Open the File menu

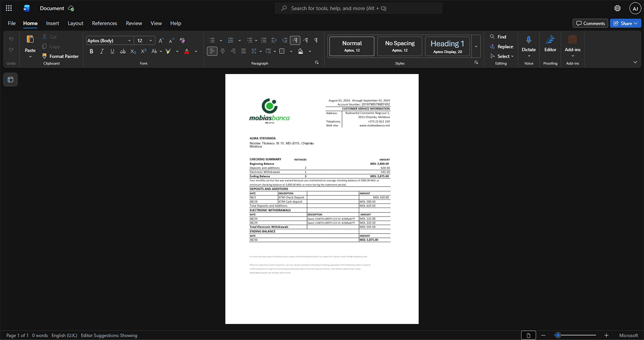[x=12, y=23]
